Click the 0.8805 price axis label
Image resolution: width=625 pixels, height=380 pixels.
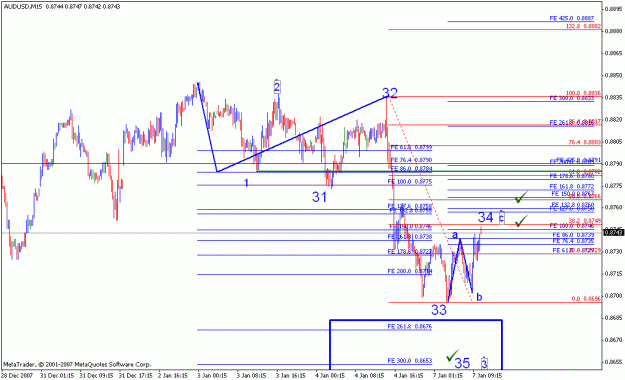pyautogui.click(x=614, y=141)
